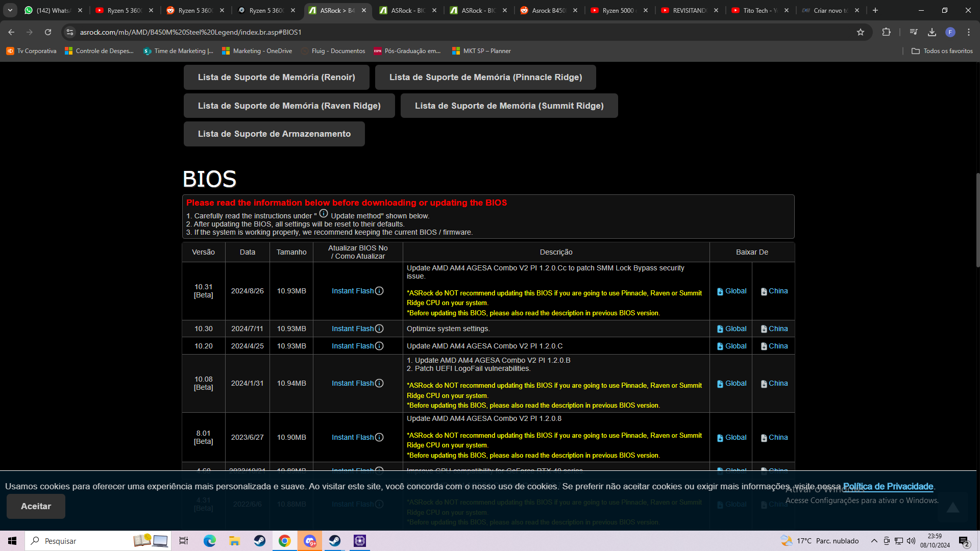Show hidden system tray icons
This screenshot has height=551, width=980.
point(874,541)
